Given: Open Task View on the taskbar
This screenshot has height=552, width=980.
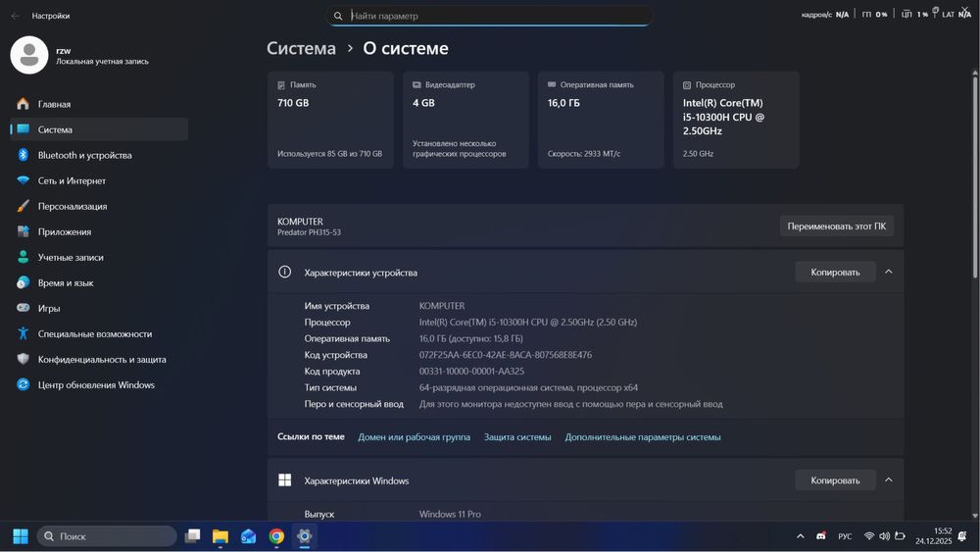Looking at the screenshot, I should pos(192,536).
